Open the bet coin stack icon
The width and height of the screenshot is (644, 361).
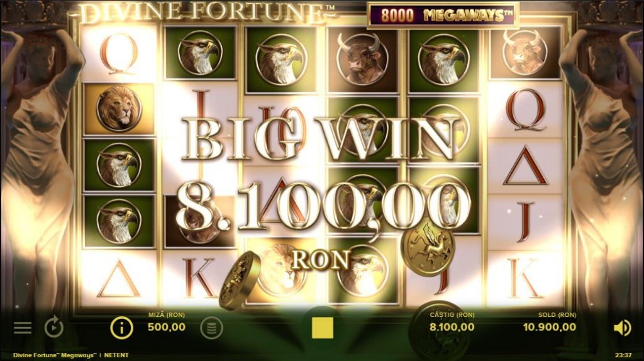[211, 328]
